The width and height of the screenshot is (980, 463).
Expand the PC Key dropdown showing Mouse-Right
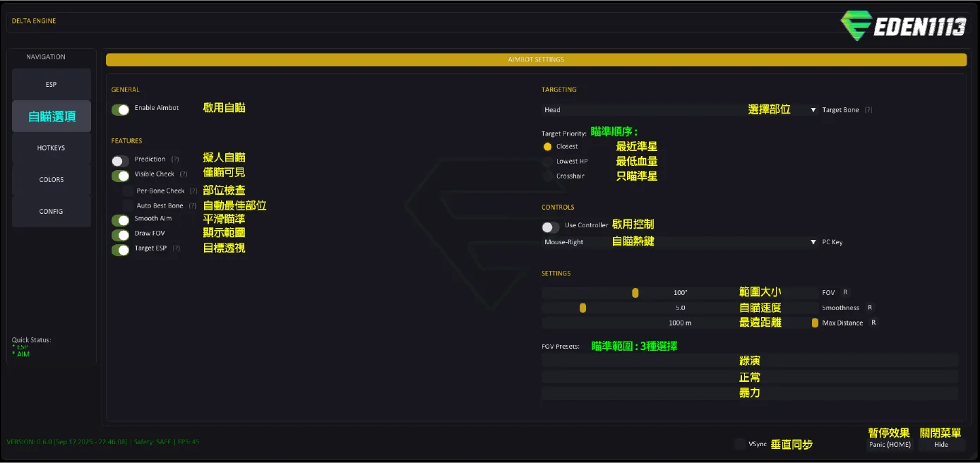[x=679, y=242]
